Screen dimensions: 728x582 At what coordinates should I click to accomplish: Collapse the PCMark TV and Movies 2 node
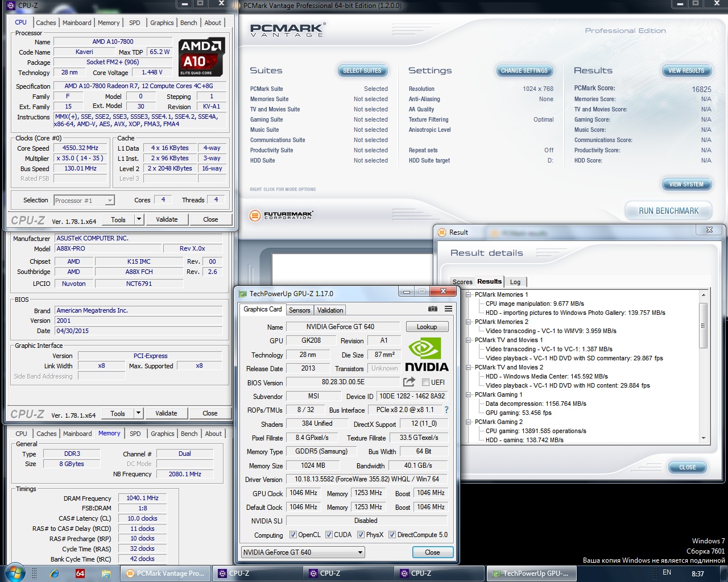(x=469, y=367)
